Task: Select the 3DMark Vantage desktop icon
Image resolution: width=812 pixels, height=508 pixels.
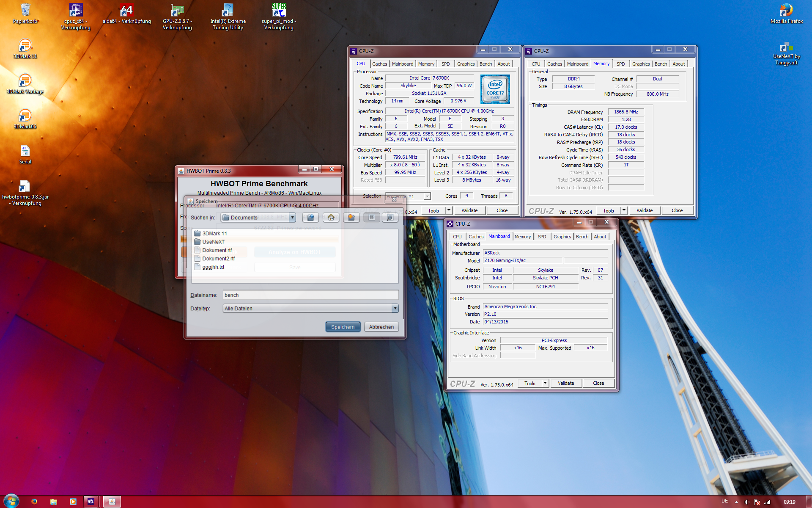Action: [x=25, y=84]
